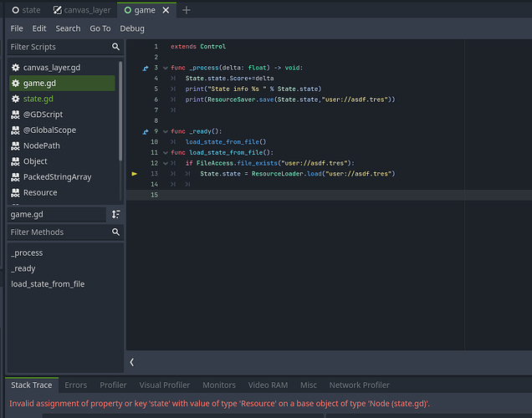Open the canvas_layer.gd script gear icon
This screenshot has height=418, width=532.
16,68
